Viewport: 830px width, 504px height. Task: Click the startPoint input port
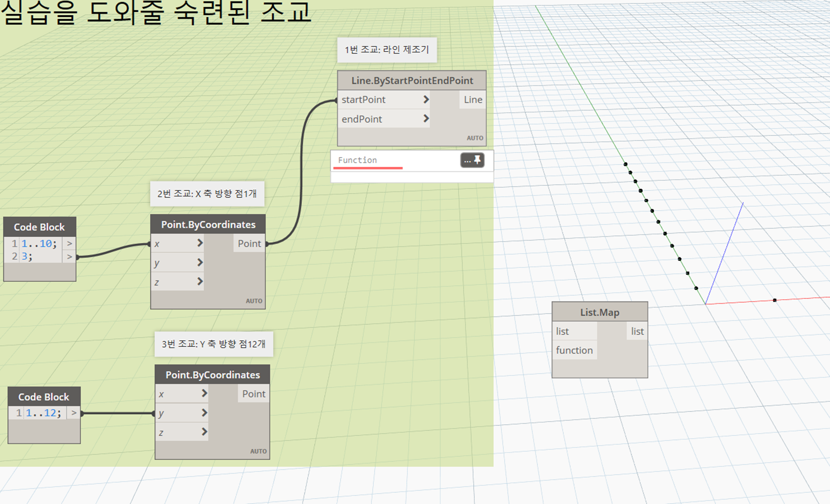pos(383,99)
